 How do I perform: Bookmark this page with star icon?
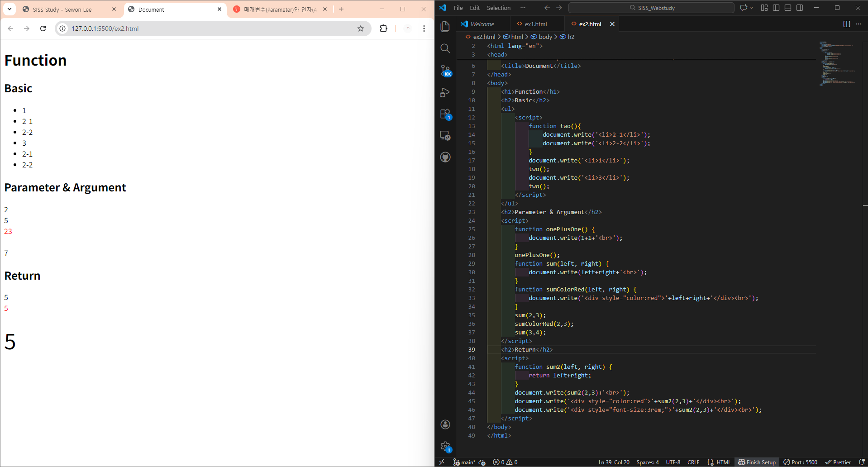361,29
